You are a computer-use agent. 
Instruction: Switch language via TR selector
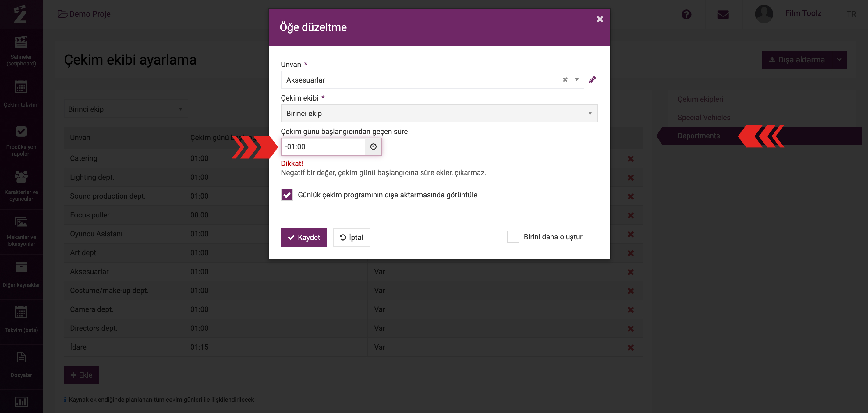point(851,14)
